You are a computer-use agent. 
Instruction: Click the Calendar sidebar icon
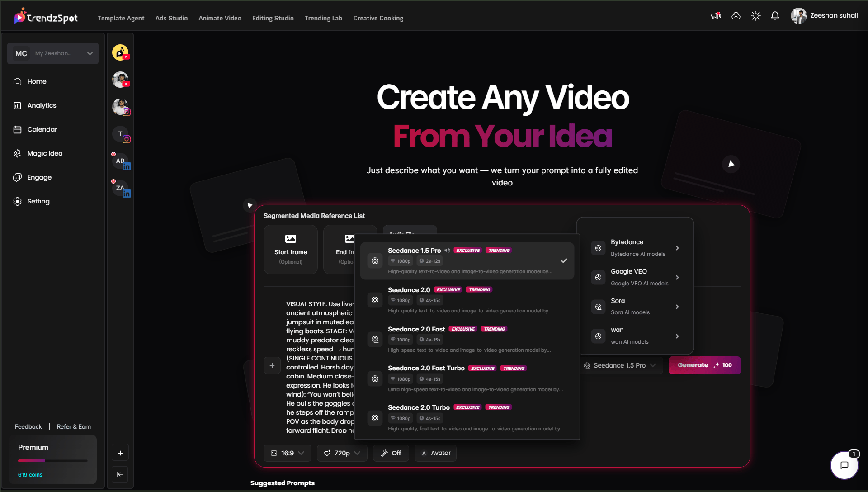(x=18, y=130)
